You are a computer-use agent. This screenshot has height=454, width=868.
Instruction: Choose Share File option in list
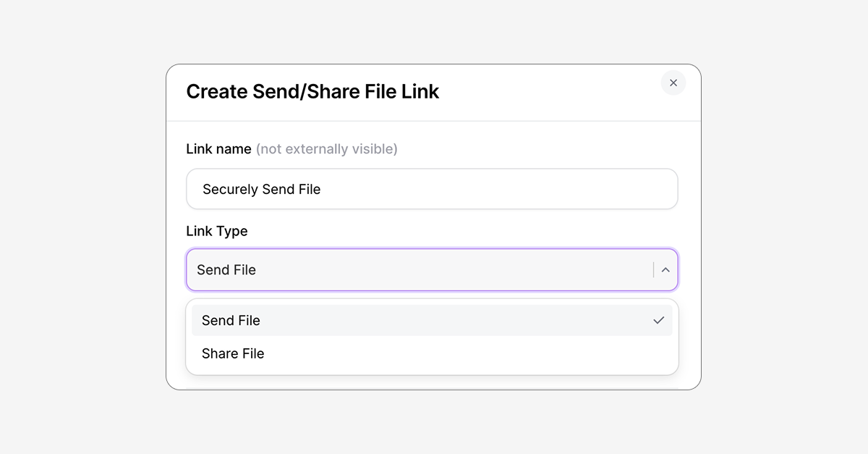click(x=432, y=353)
